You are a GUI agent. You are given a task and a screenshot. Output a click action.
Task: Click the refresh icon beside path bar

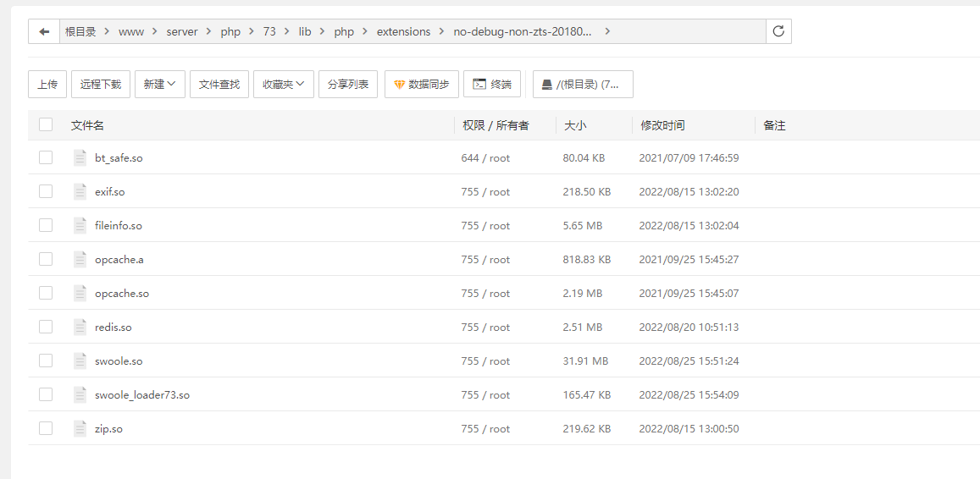778,32
